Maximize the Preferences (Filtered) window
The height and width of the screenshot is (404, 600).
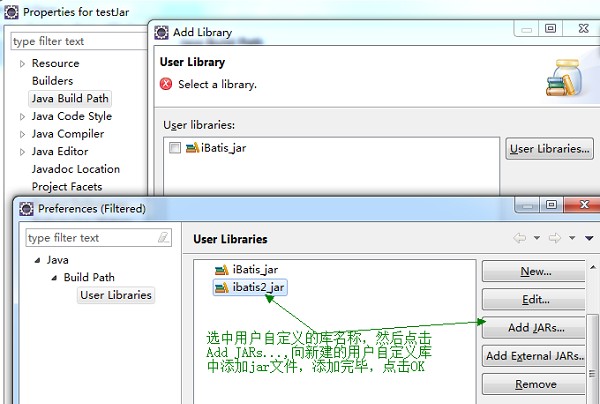click(551, 205)
